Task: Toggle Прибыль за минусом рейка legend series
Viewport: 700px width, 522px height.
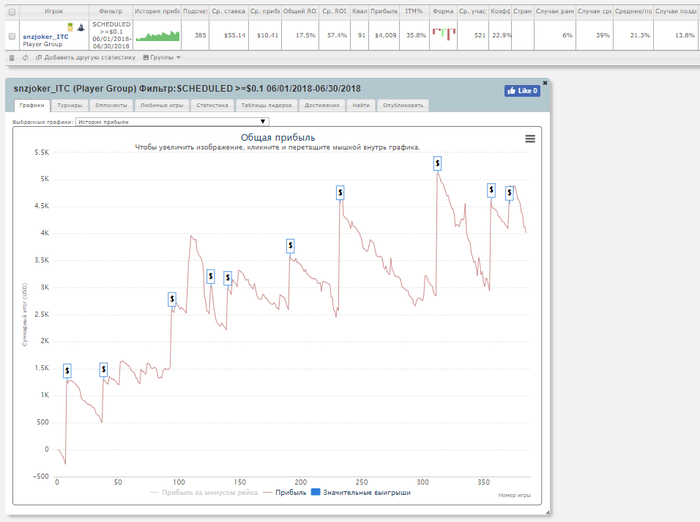Action: (x=204, y=493)
